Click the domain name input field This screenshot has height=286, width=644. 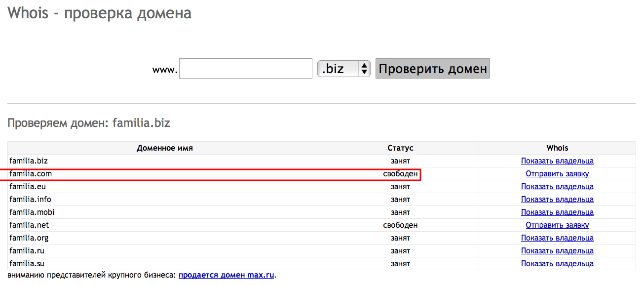pos(246,69)
